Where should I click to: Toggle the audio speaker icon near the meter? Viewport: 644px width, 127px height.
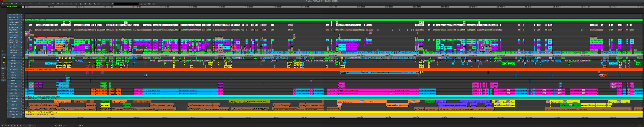(x=113, y=4)
